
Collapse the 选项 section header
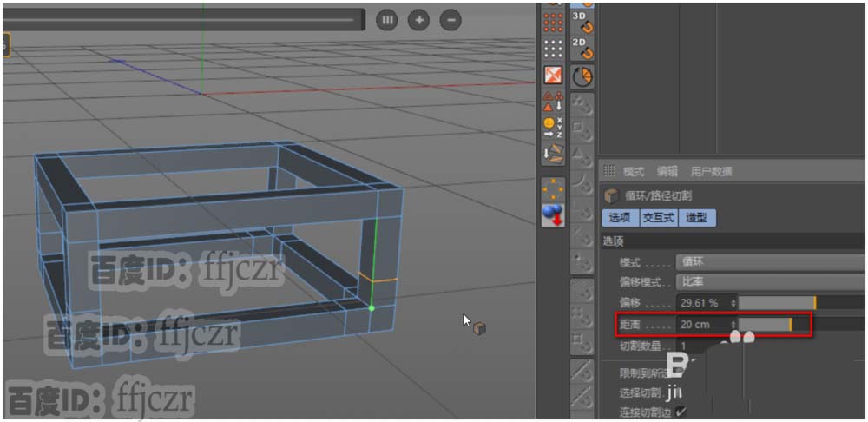pyautogui.click(x=734, y=241)
